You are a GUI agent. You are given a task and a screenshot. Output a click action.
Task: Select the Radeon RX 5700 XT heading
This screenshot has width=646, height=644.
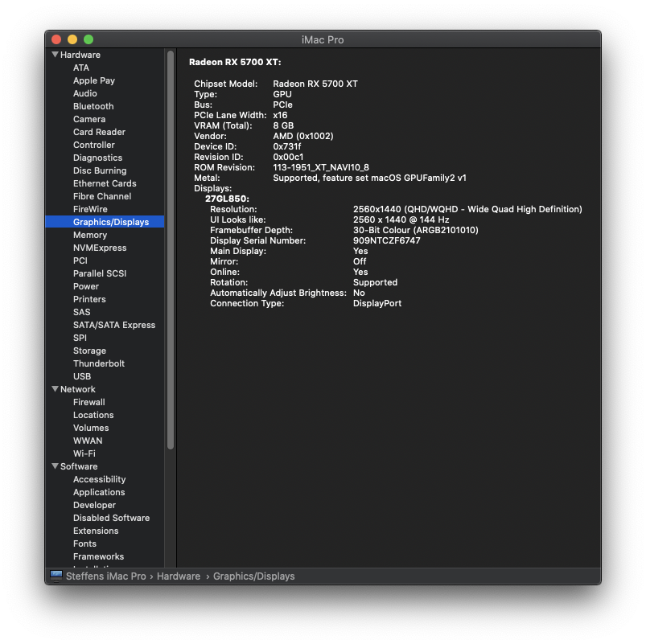tap(235, 62)
